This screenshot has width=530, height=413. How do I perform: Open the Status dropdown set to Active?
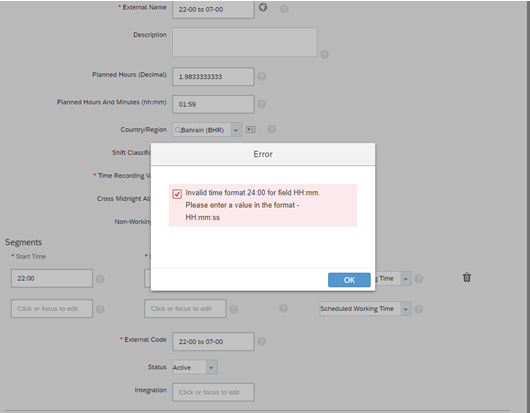211,367
